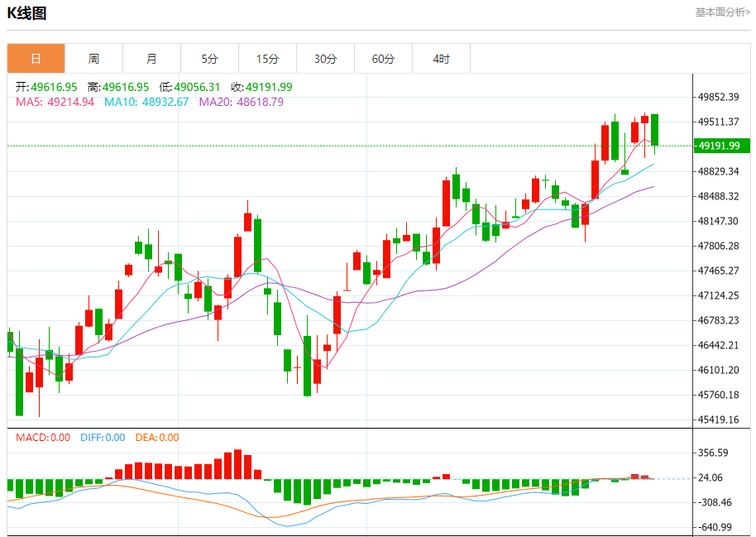Switch to the 周 weekly tab

tap(93, 59)
